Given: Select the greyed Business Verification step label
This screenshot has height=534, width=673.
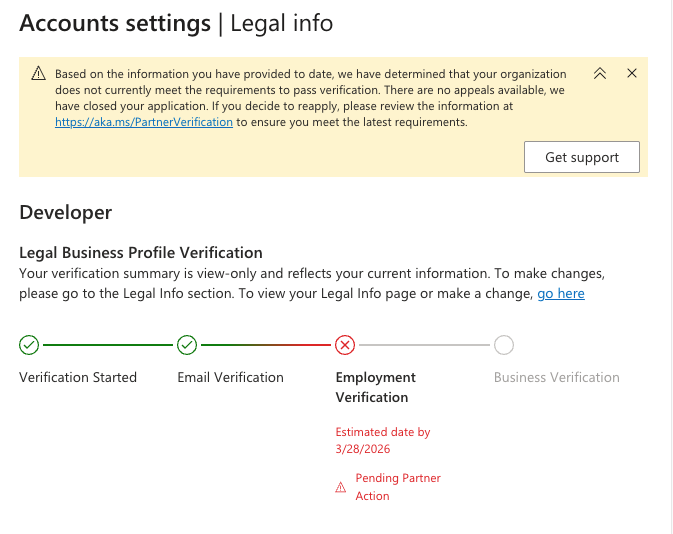Looking at the screenshot, I should pyautogui.click(x=557, y=377).
